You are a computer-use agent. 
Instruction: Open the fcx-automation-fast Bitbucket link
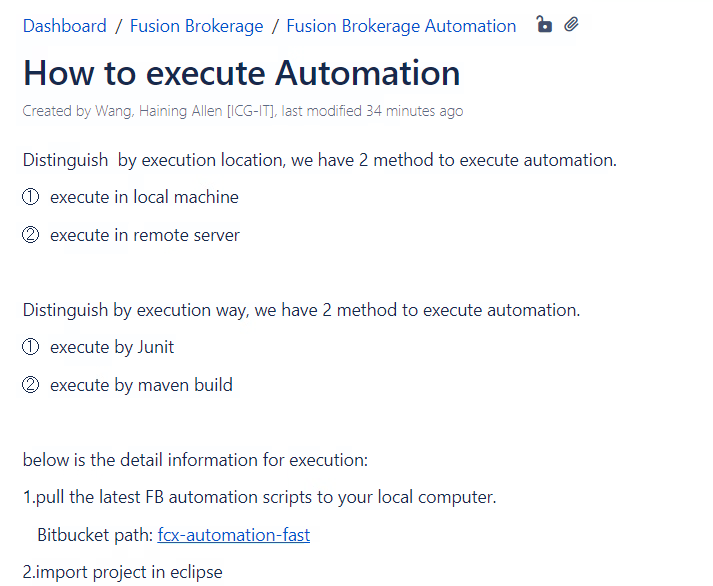[x=233, y=535]
